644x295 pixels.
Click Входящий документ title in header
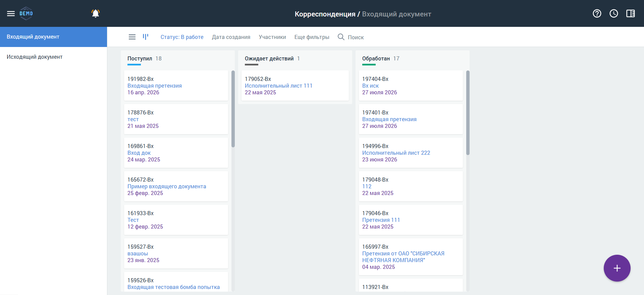pyautogui.click(x=396, y=14)
